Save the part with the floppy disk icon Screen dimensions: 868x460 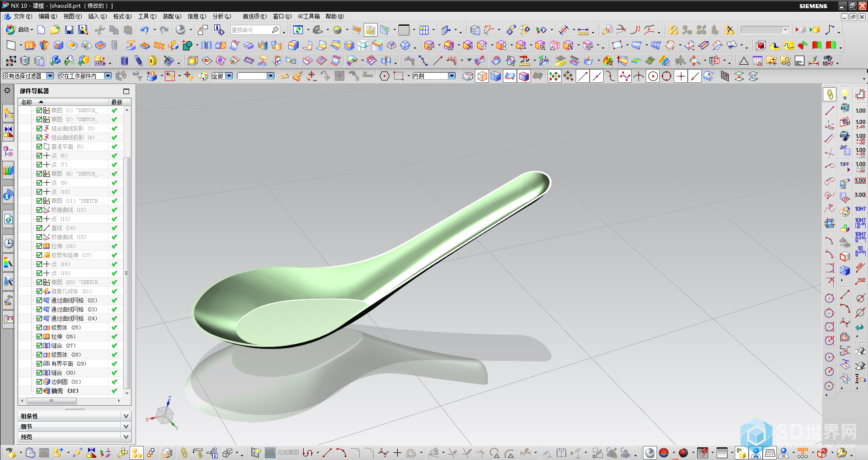69,30
